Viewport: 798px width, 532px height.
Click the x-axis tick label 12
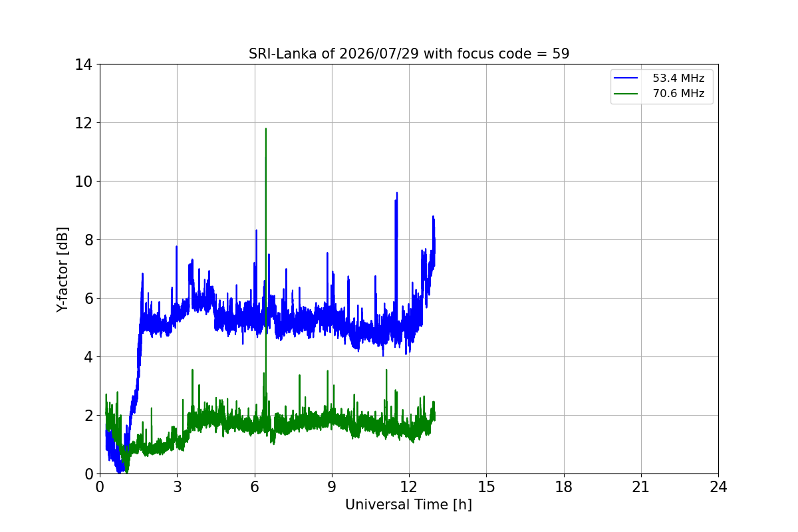click(409, 487)
